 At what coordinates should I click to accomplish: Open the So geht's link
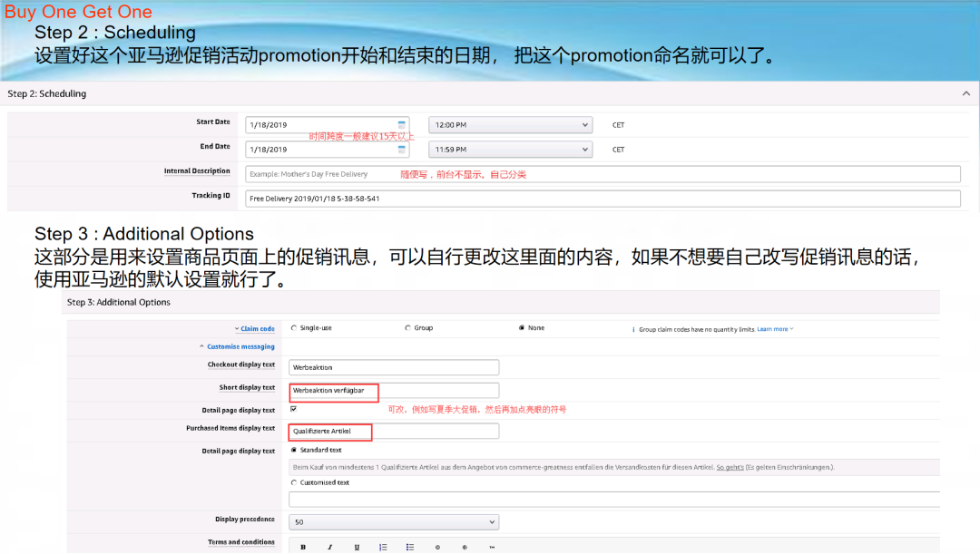click(730, 467)
